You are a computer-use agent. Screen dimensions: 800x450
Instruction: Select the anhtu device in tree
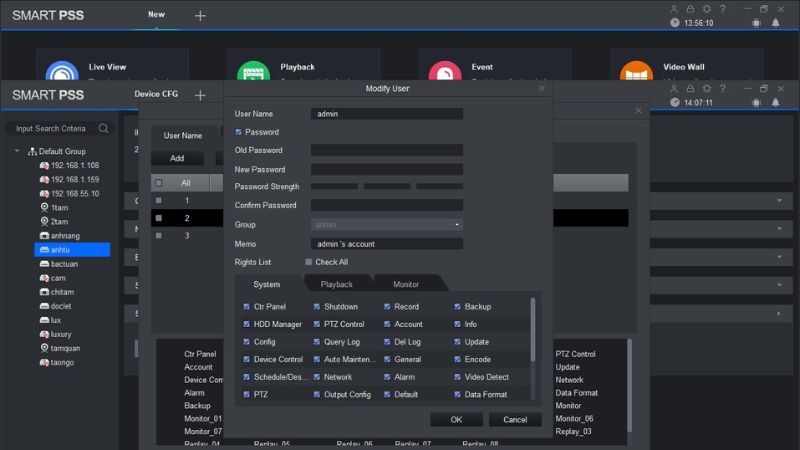(x=60, y=249)
